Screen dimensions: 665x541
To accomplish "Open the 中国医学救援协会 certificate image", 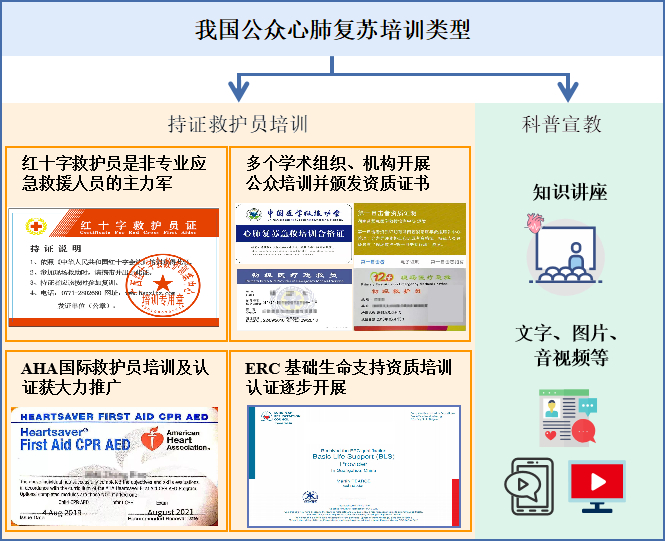I will pyautogui.click(x=294, y=232).
